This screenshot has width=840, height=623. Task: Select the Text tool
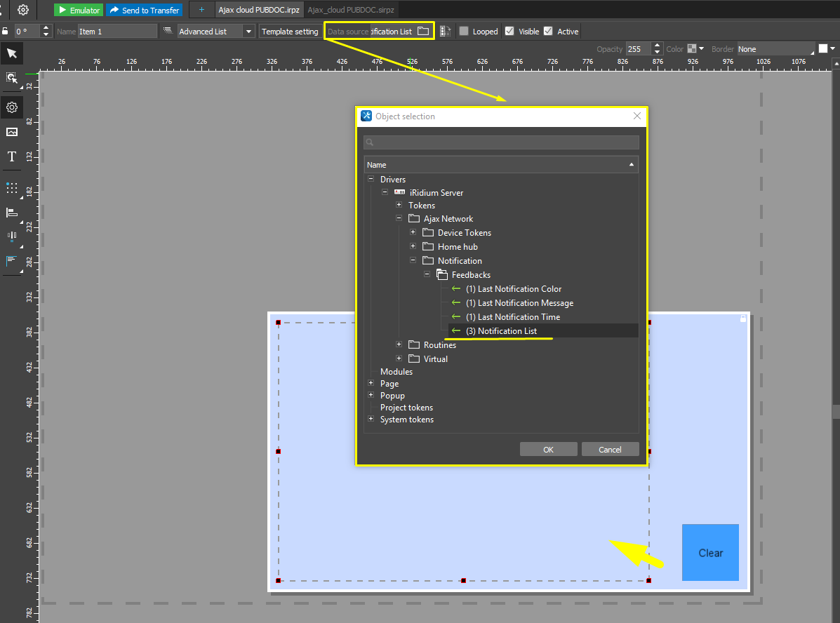(12, 156)
